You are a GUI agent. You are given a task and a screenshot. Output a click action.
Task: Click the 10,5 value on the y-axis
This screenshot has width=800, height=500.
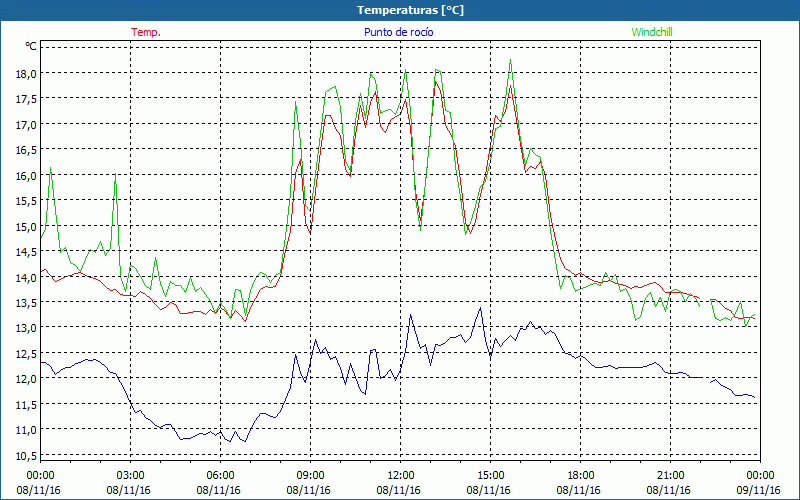[x=26, y=456]
